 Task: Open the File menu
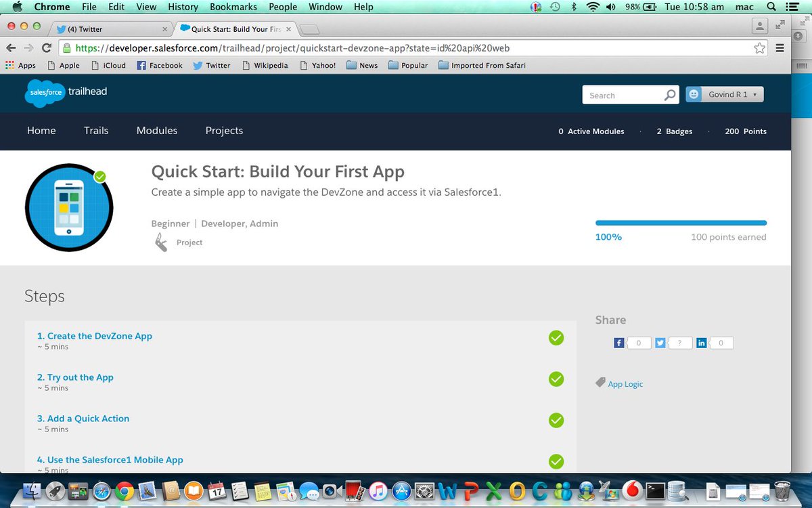(89, 7)
